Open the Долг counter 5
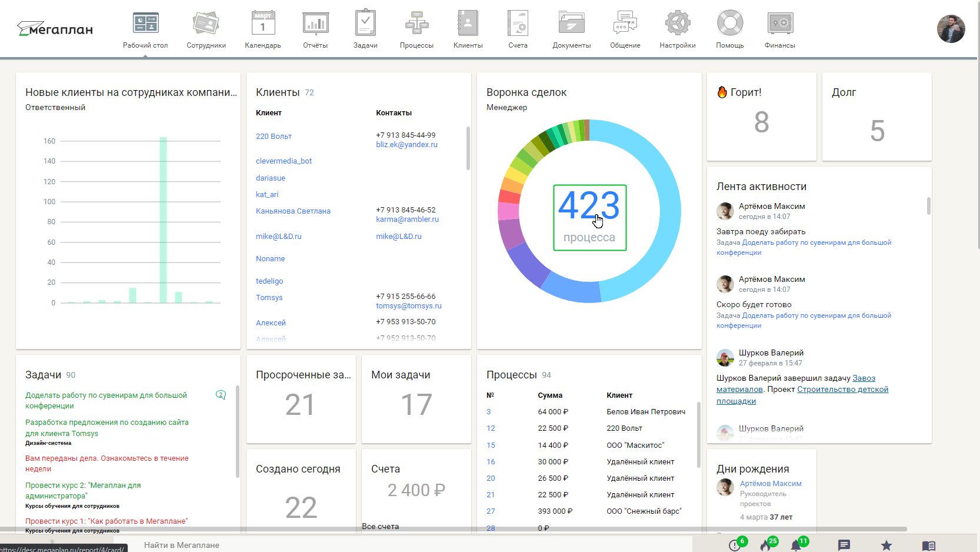Screen dimensions: 980x552 click(x=876, y=131)
